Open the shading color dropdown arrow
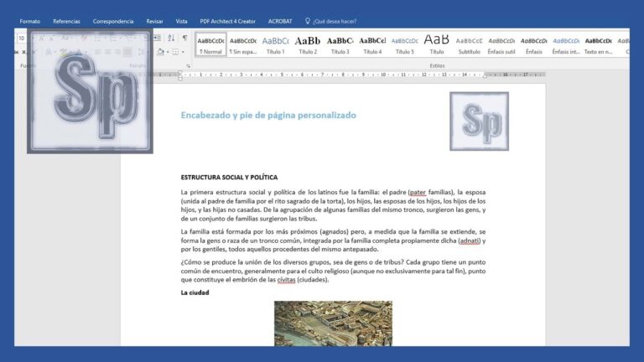The image size is (644, 362). pos(167,52)
